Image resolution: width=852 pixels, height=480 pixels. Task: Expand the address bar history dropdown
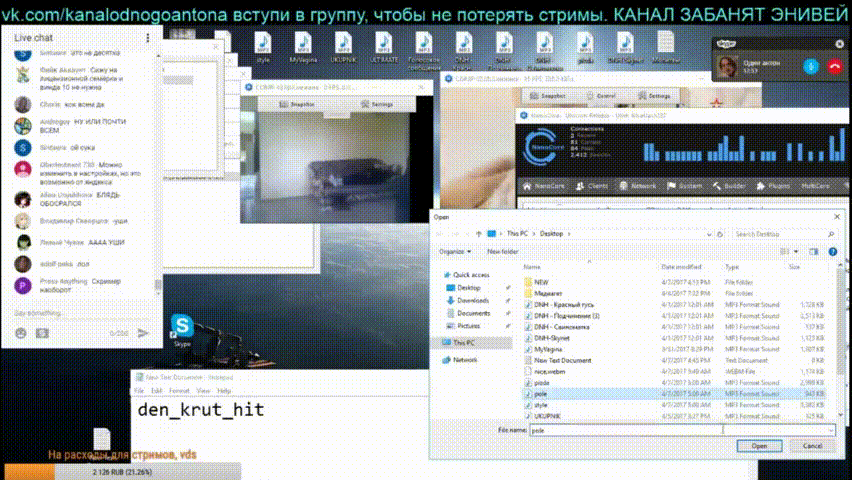click(709, 234)
